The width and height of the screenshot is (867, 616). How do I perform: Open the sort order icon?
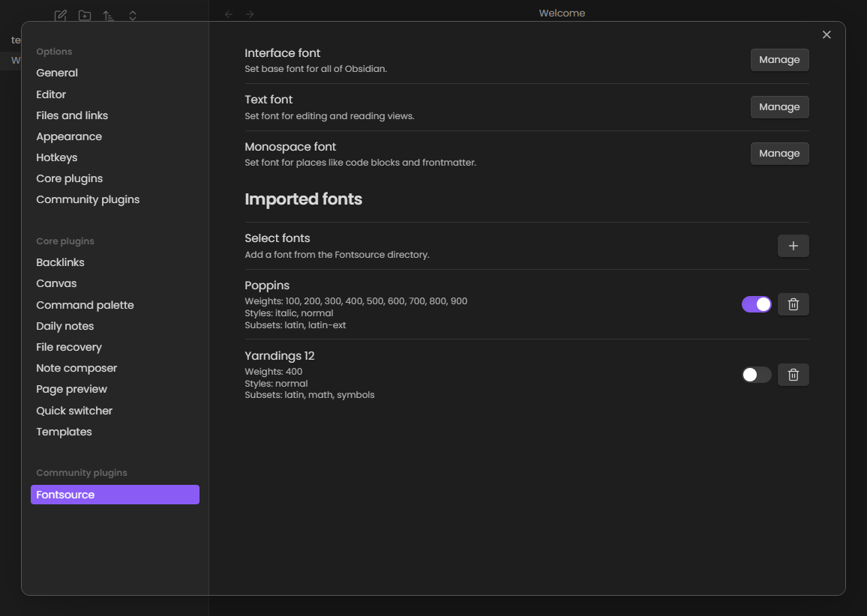[x=109, y=15]
